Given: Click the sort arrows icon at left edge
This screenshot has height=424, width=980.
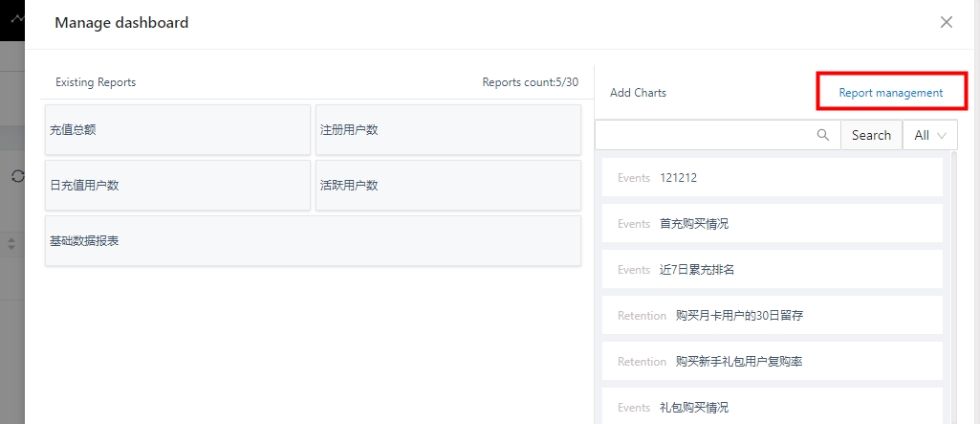Looking at the screenshot, I should pos(11,244).
